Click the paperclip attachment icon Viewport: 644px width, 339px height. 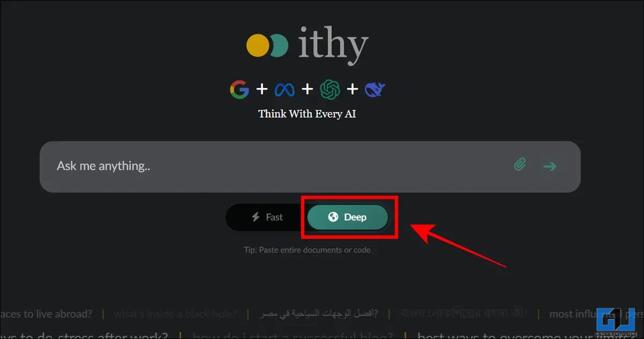(x=520, y=164)
